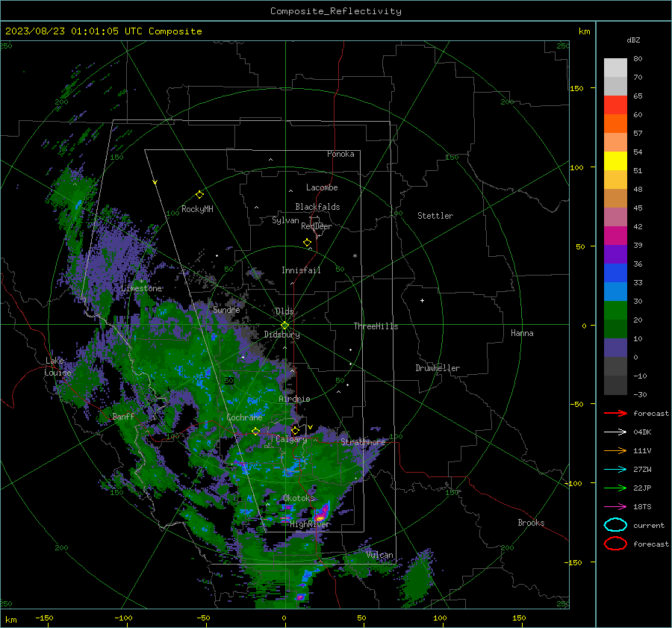The image size is (672, 628).
Task: Click the magenta 18TS arrow icon
Action: coord(615,507)
